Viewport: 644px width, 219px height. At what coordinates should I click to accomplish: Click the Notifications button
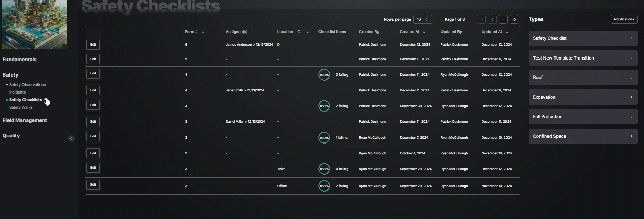pos(624,19)
